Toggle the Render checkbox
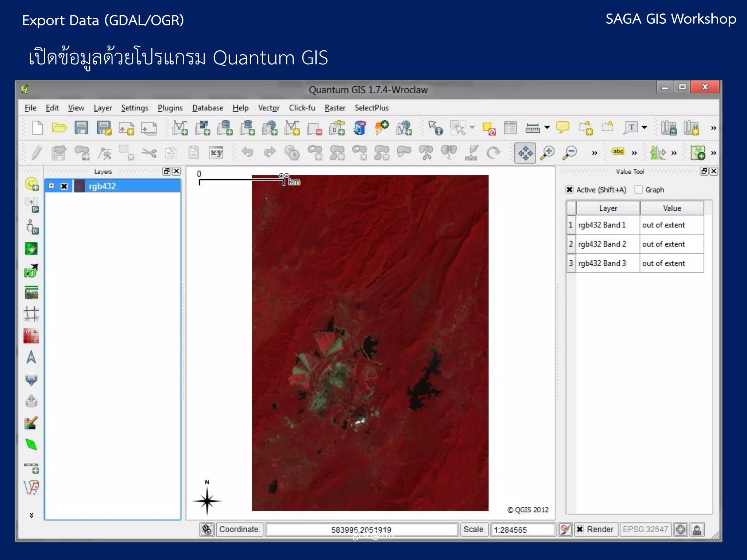747x560 pixels. click(x=580, y=529)
